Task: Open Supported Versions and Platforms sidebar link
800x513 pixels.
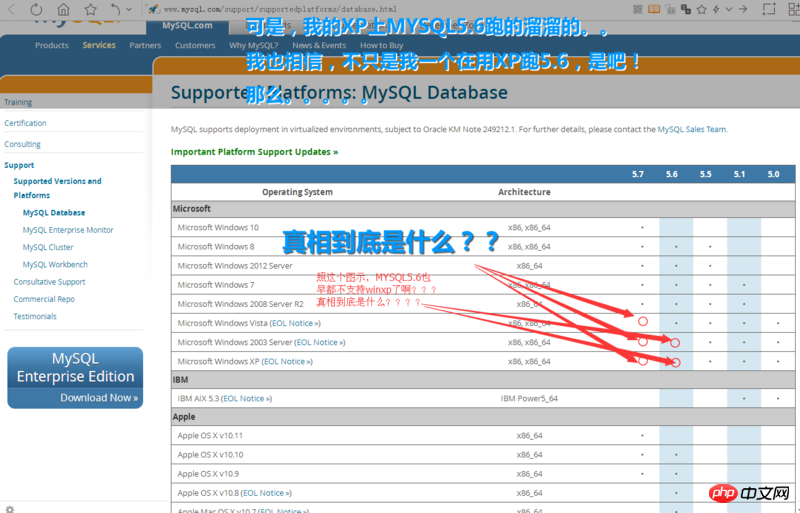Action: (x=57, y=188)
